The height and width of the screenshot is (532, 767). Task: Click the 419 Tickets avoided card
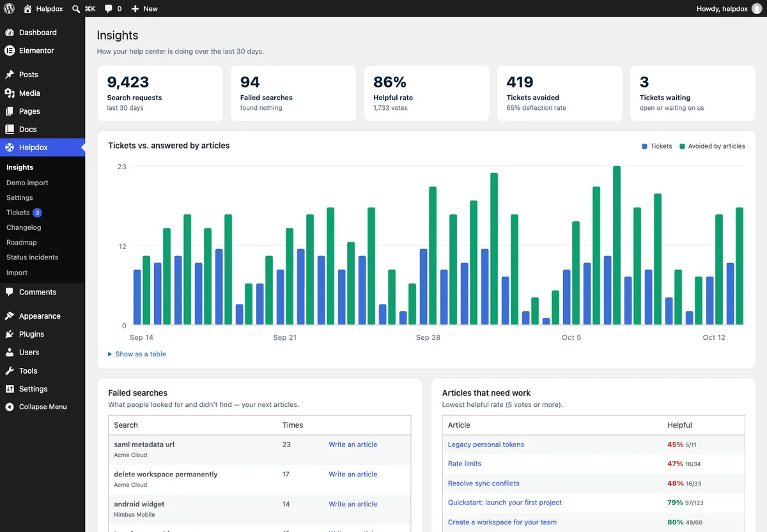(x=559, y=93)
